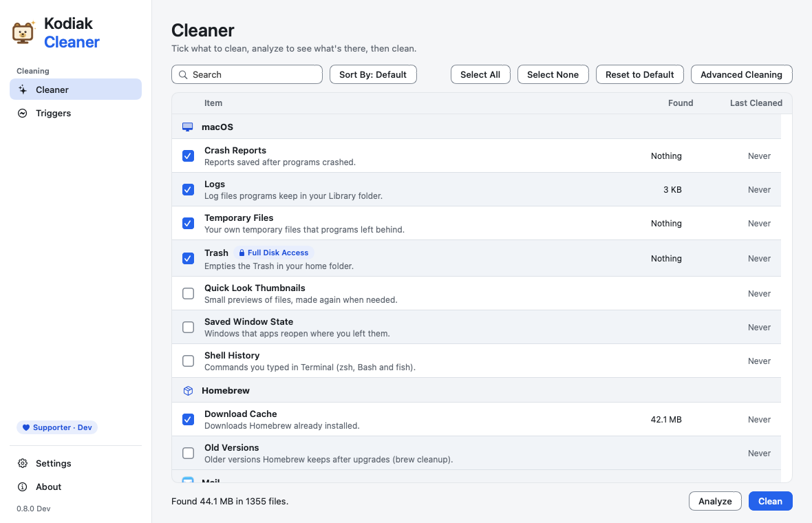Enable the Quick Look Thumbnails checkbox
812x523 pixels.
pyautogui.click(x=188, y=294)
